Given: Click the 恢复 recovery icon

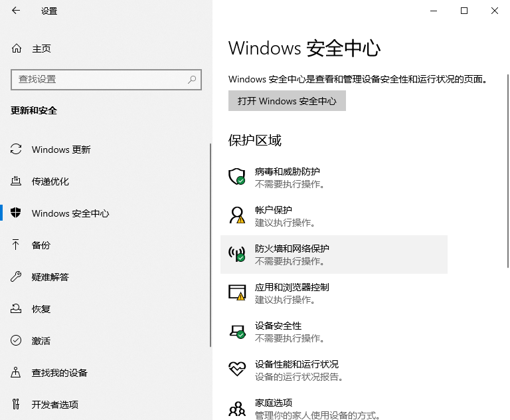Looking at the screenshot, I should click(x=16, y=308).
